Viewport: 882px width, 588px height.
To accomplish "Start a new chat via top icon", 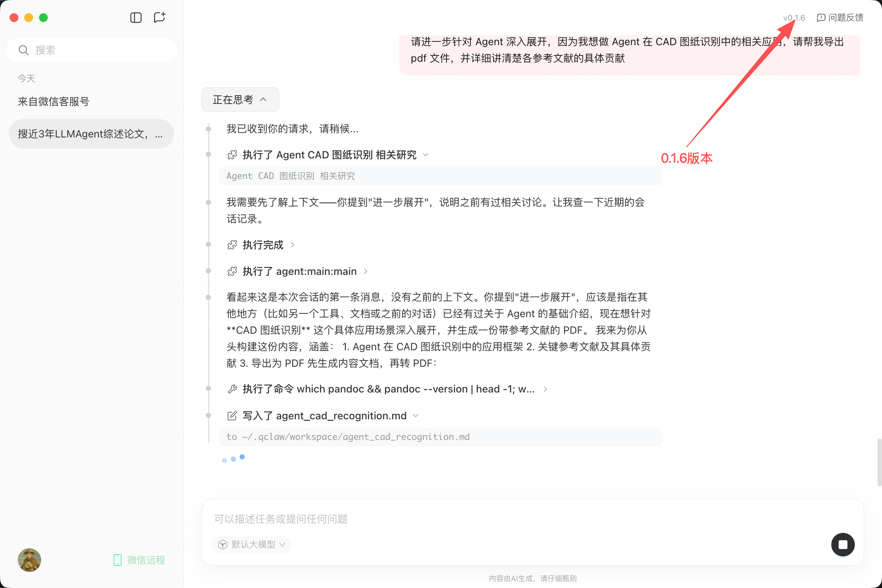I will (159, 18).
